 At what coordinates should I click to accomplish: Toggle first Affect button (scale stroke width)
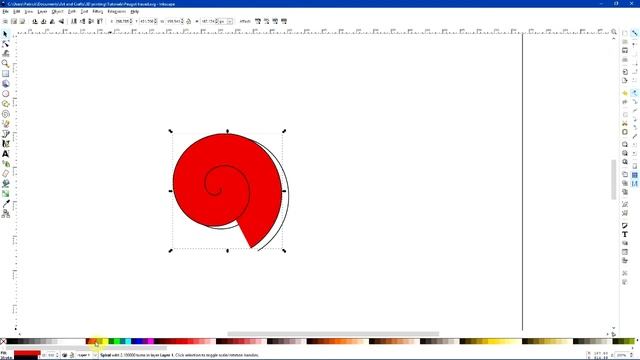click(258, 21)
